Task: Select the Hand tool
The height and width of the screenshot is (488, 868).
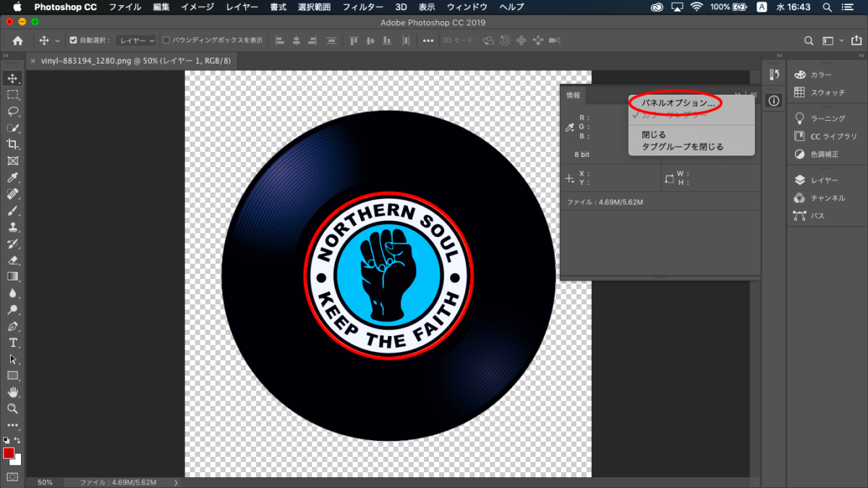Action: coord(13,393)
